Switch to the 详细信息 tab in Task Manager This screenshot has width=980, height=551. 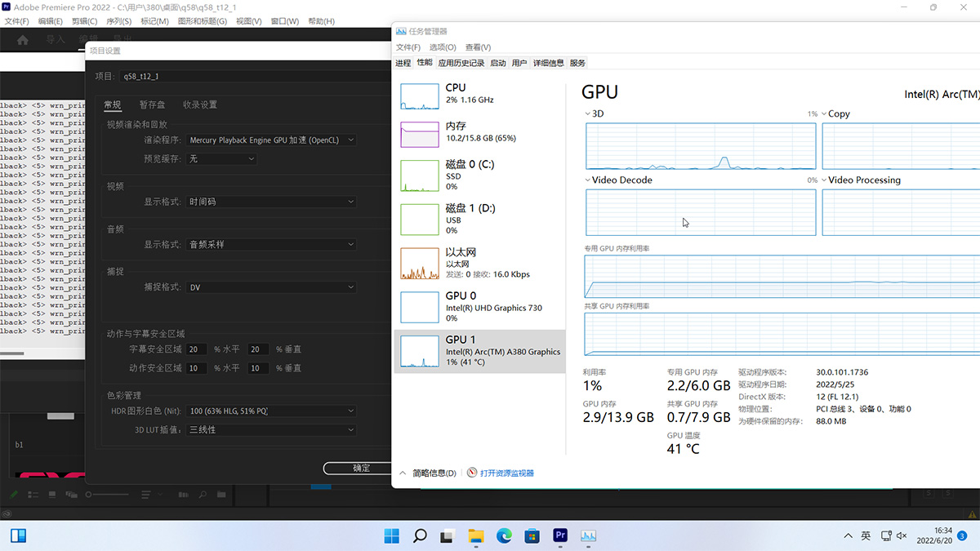pyautogui.click(x=548, y=63)
